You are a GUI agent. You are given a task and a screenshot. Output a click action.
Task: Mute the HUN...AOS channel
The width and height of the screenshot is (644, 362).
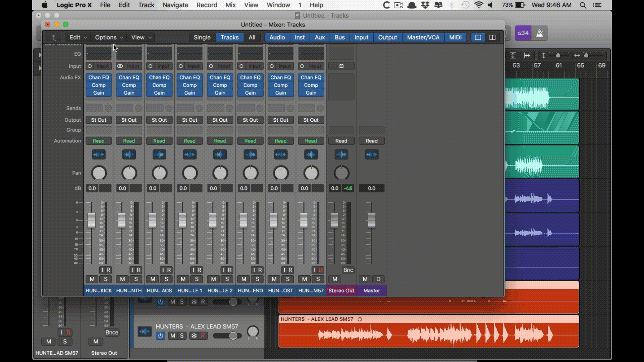coord(153,279)
